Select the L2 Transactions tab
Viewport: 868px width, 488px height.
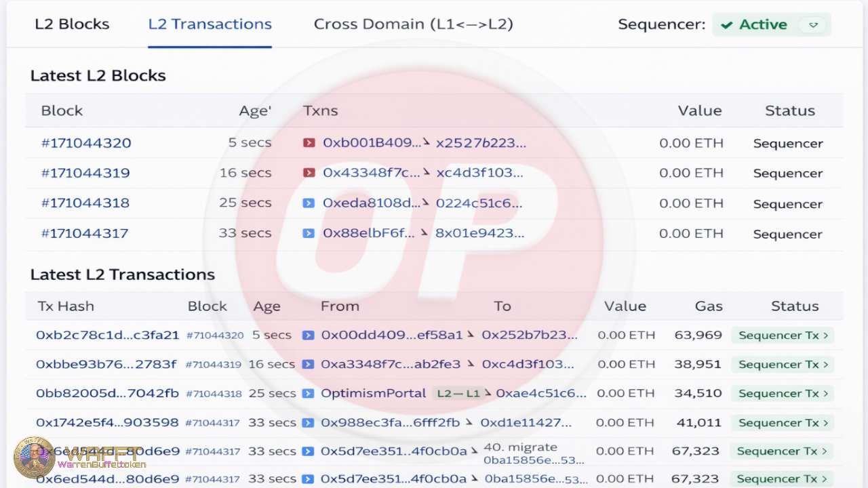click(x=210, y=24)
